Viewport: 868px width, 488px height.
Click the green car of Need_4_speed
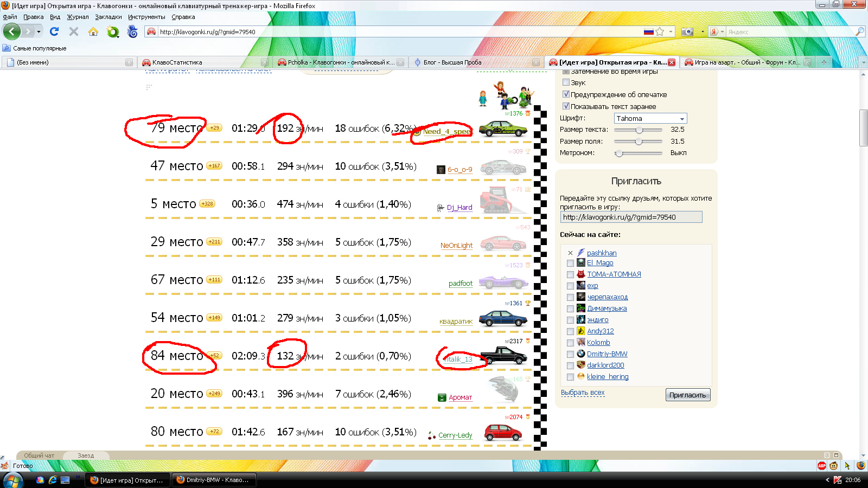[x=503, y=129]
